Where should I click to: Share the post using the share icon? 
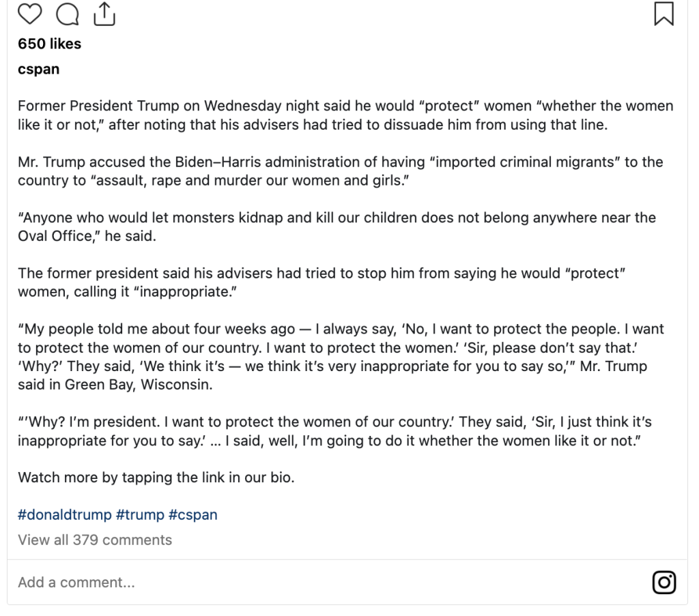coord(104,14)
